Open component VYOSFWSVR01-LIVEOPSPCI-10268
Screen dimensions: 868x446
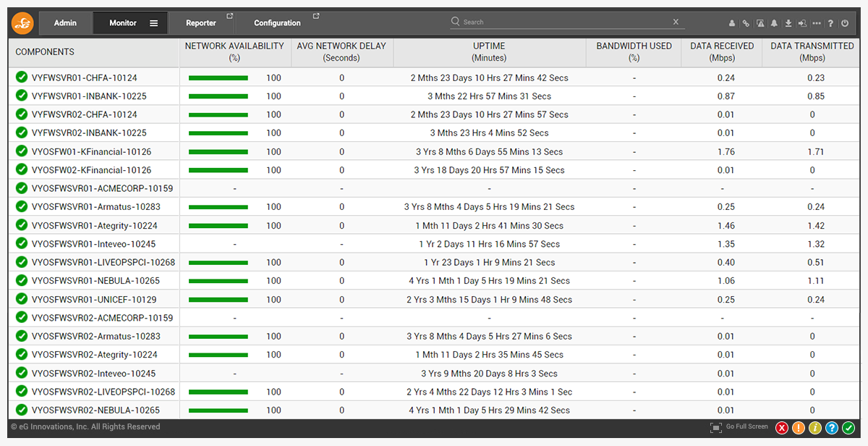point(103,262)
